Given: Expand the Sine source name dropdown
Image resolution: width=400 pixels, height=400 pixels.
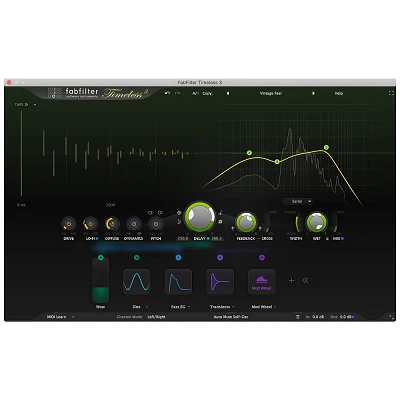Looking at the screenshot, I should [147, 307].
